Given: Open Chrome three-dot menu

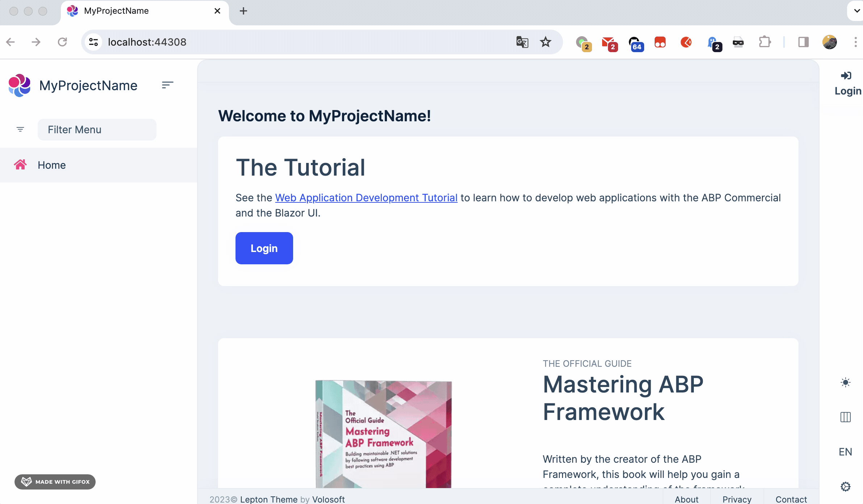Looking at the screenshot, I should 855,42.
